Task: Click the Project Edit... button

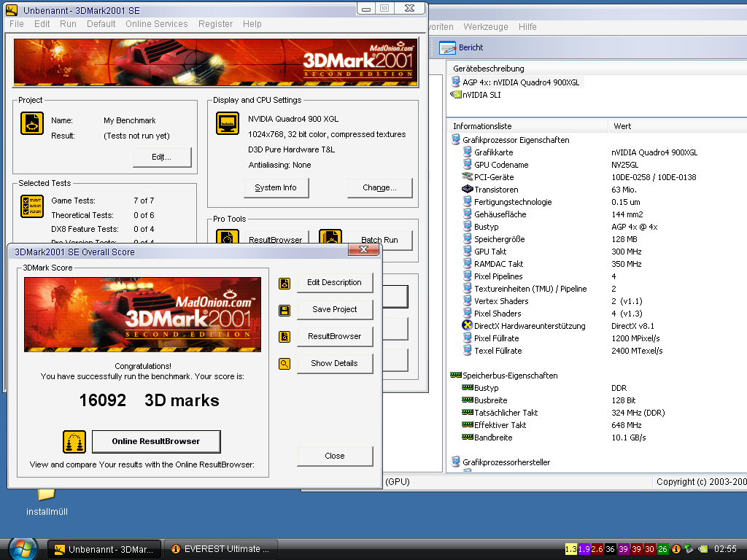Action: 161,157
